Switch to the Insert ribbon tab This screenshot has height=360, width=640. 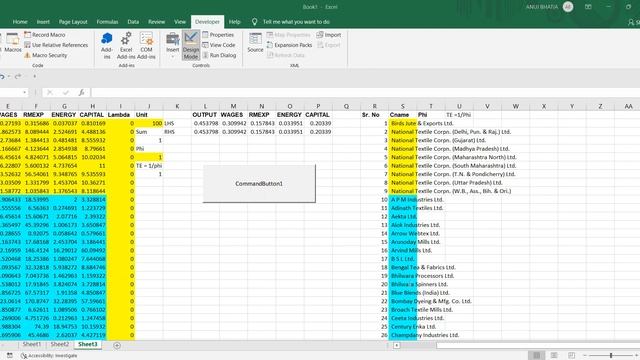pos(43,22)
